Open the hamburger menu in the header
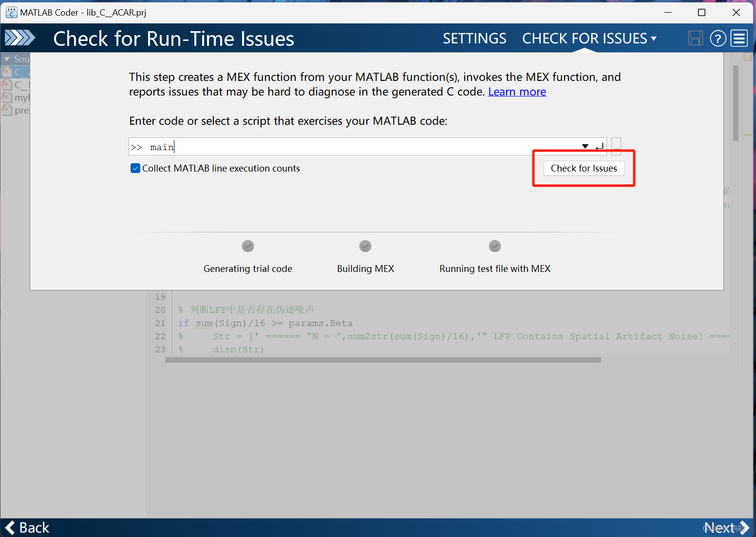Image resolution: width=756 pixels, height=537 pixels. click(x=739, y=38)
